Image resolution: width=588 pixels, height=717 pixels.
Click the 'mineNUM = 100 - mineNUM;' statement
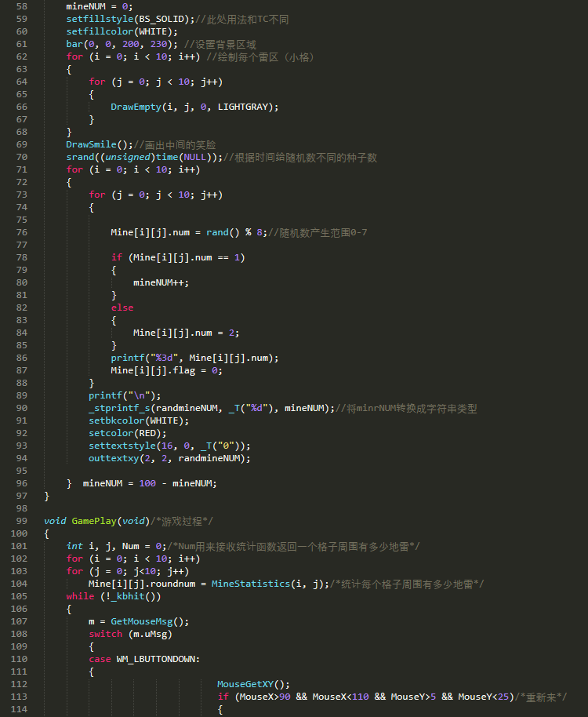pyautogui.click(x=150, y=483)
